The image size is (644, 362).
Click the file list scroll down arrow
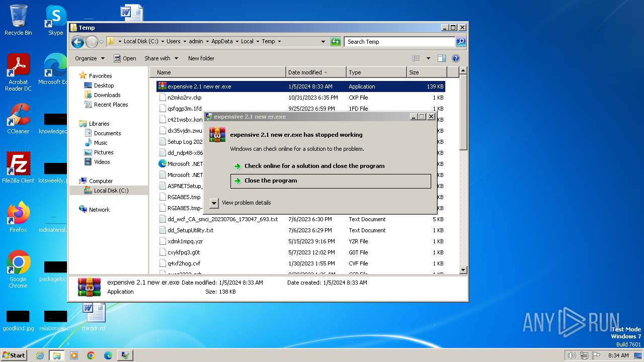[463, 270]
